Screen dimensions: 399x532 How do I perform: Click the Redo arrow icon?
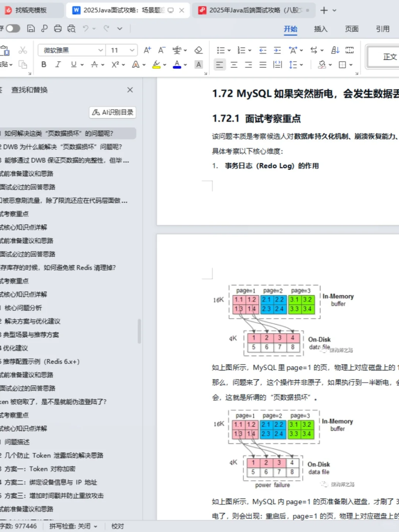click(106, 28)
